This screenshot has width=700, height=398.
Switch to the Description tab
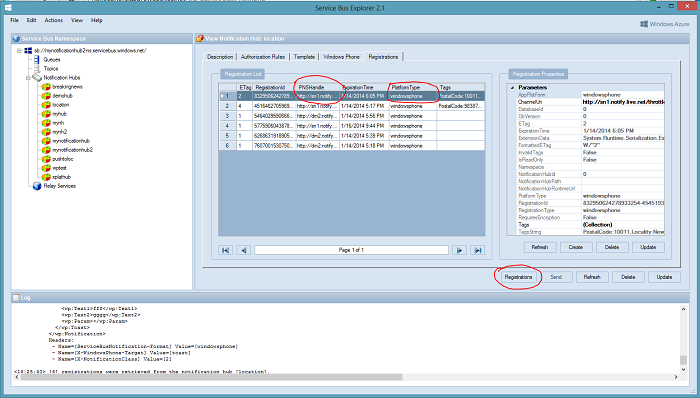[220, 57]
